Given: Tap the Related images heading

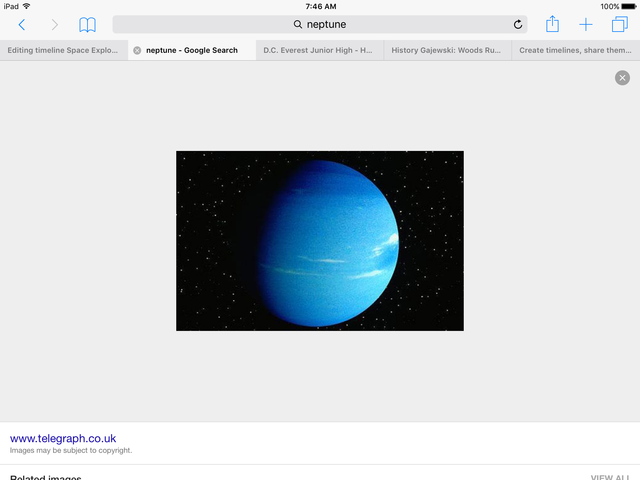Looking at the screenshot, I should tap(46, 477).
